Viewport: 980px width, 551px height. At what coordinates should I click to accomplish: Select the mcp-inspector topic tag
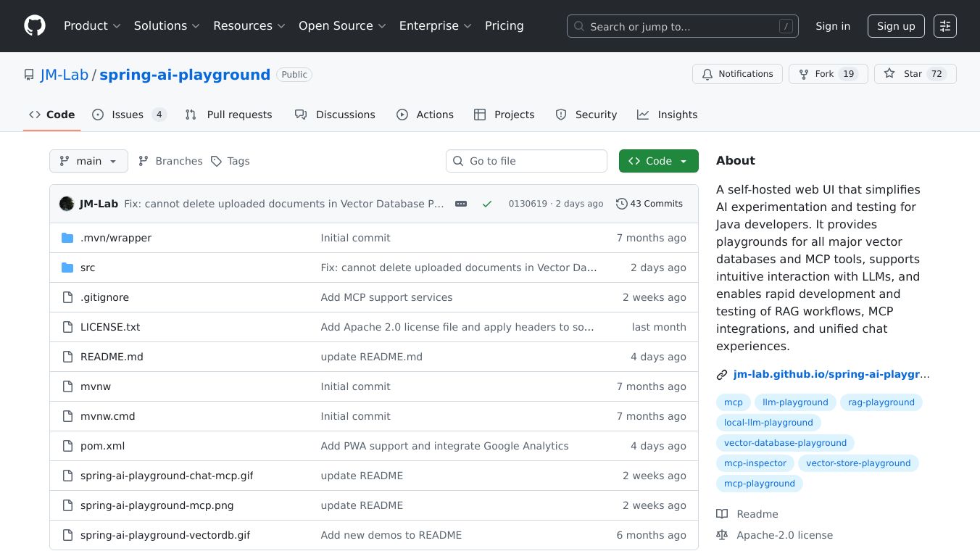coord(755,463)
